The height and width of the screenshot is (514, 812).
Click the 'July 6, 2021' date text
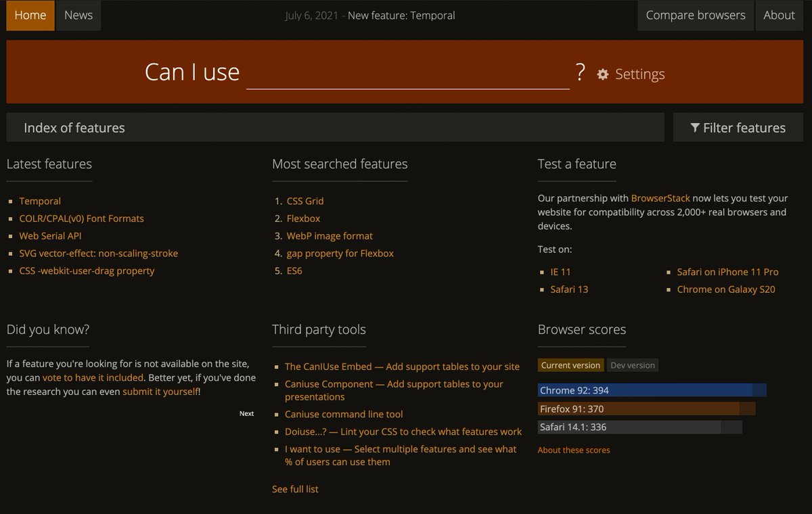point(312,16)
